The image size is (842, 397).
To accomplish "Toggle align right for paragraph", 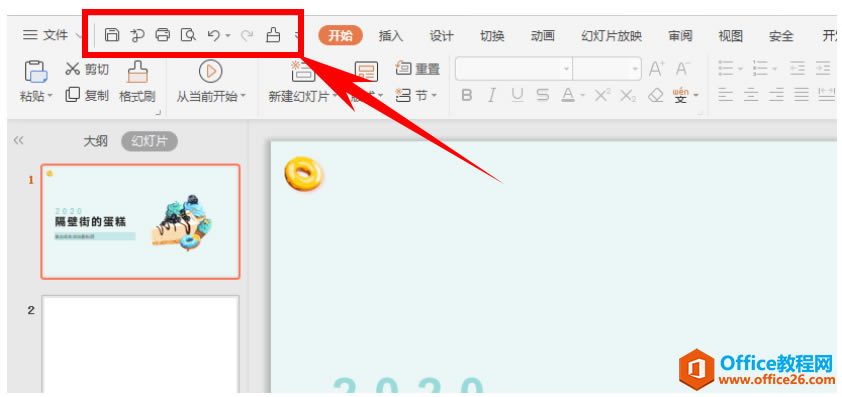I will tap(776, 96).
